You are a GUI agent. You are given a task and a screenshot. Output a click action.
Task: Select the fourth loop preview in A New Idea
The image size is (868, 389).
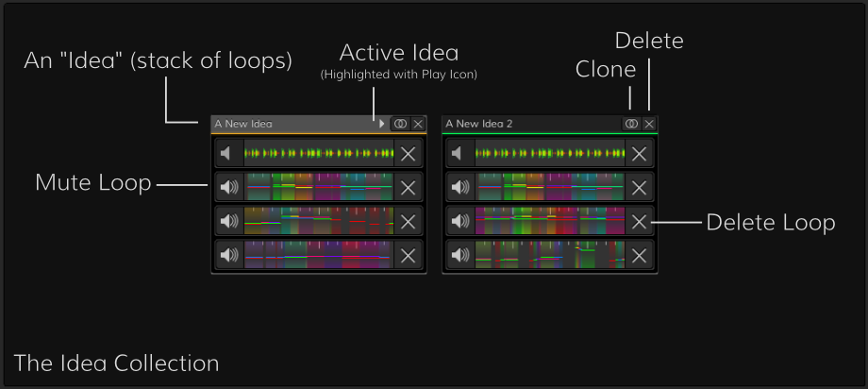(x=319, y=255)
